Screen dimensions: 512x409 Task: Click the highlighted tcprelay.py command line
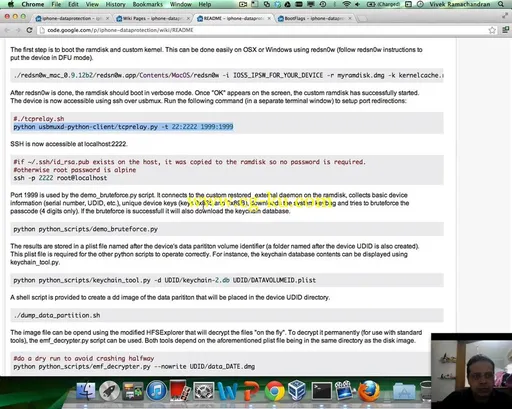tap(123, 127)
